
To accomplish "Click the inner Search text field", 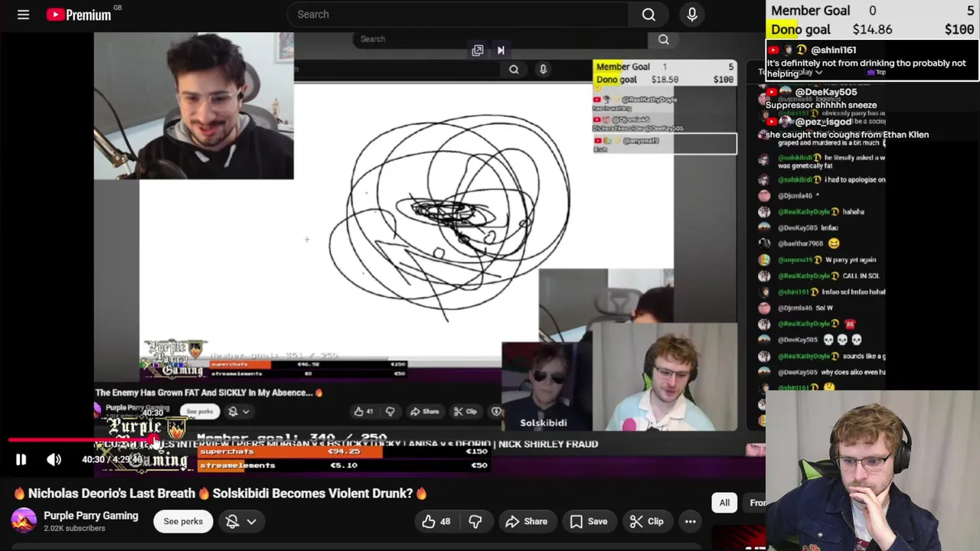I will (x=501, y=39).
